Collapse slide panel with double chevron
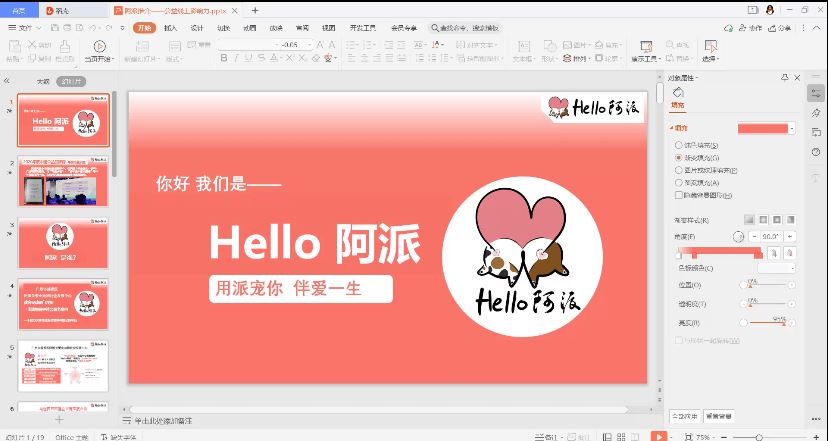The image size is (828, 441). pyautogui.click(x=7, y=81)
